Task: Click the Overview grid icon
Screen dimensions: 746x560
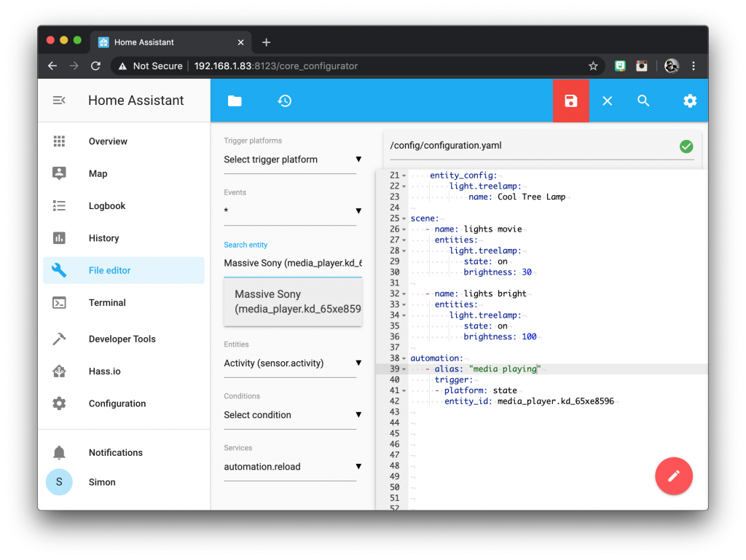Action: pos(59,141)
